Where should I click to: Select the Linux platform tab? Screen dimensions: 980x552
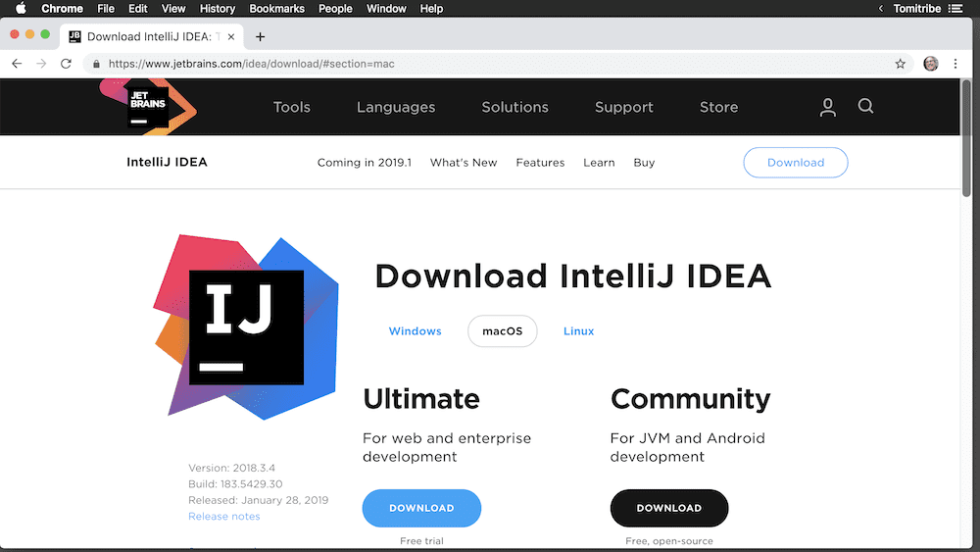click(x=579, y=331)
